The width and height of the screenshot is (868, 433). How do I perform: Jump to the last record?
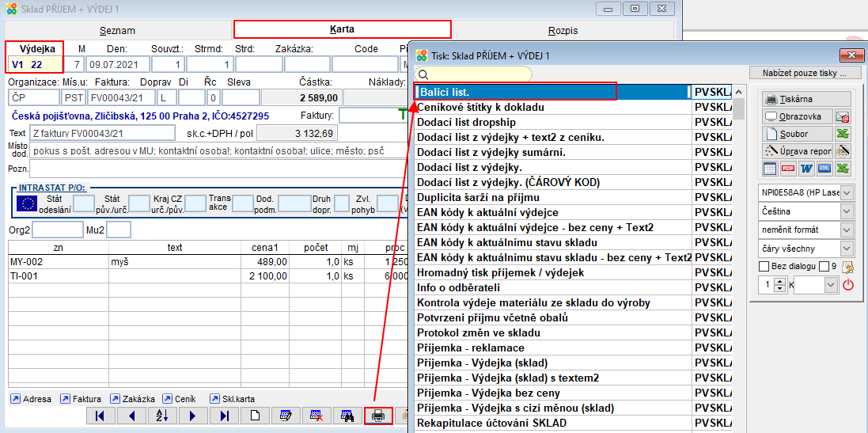(x=224, y=416)
